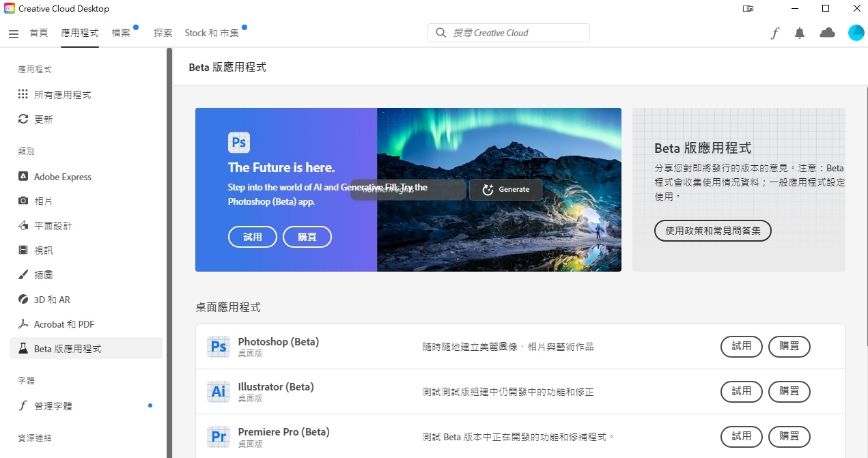868x458 pixels.
Task: Select 平面設計 category label
Action: (53, 226)
